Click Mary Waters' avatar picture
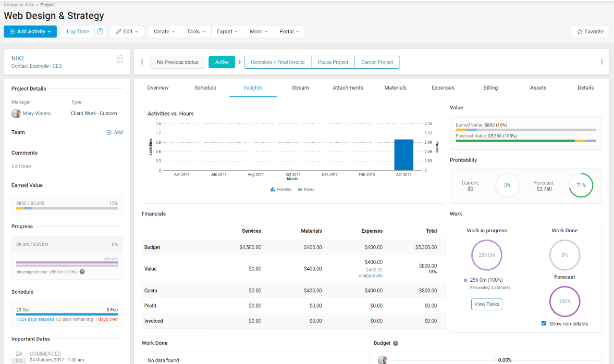 16,114
